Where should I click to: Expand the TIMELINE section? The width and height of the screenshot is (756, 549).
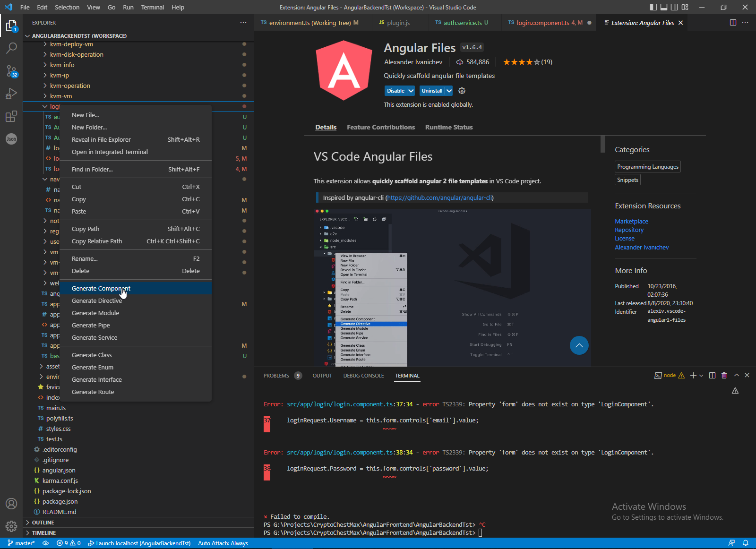coord(138,533)
